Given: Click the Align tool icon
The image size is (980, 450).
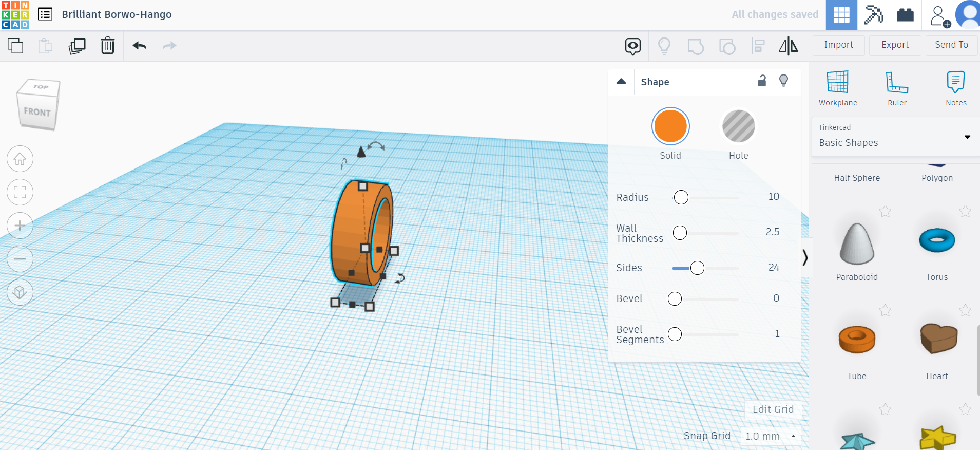Looking at the screenshot, I should [758, 46].
